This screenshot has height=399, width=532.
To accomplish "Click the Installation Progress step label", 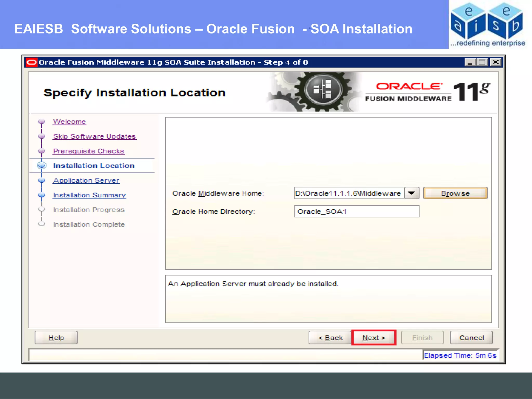I will tap(89, 210).
